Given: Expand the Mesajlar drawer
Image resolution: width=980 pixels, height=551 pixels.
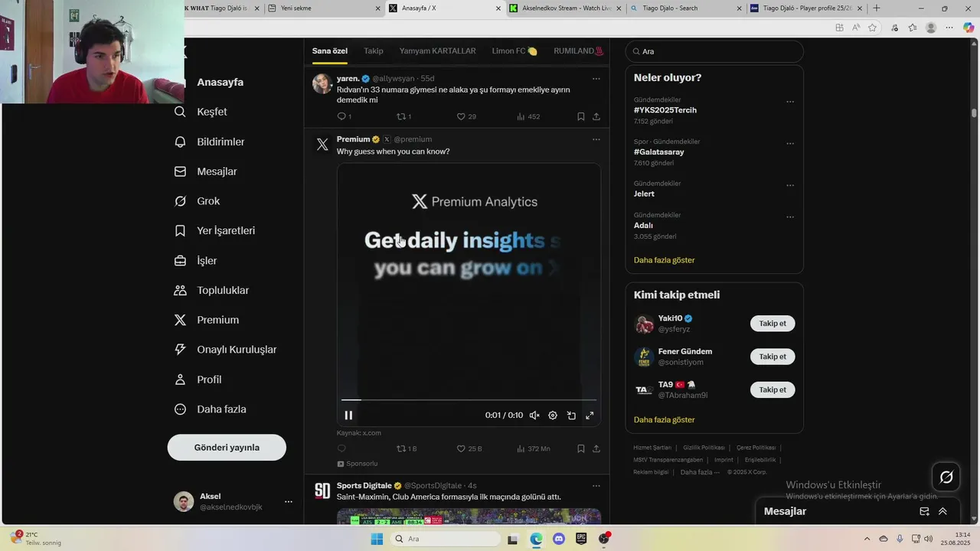Looking at the screenshot, I should click(x=942, y=511).
